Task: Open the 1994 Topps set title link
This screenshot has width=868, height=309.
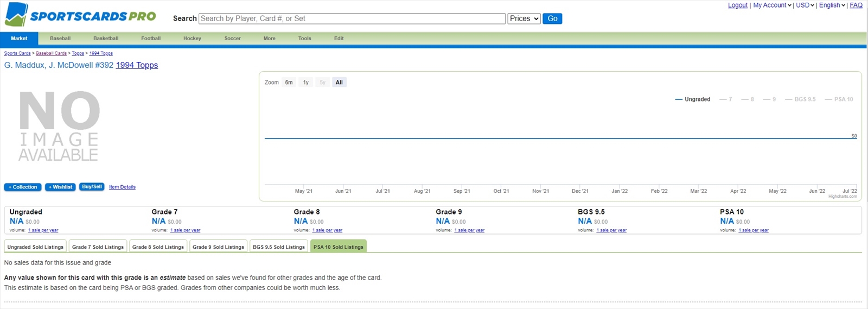Action: [x=137, y=65]
